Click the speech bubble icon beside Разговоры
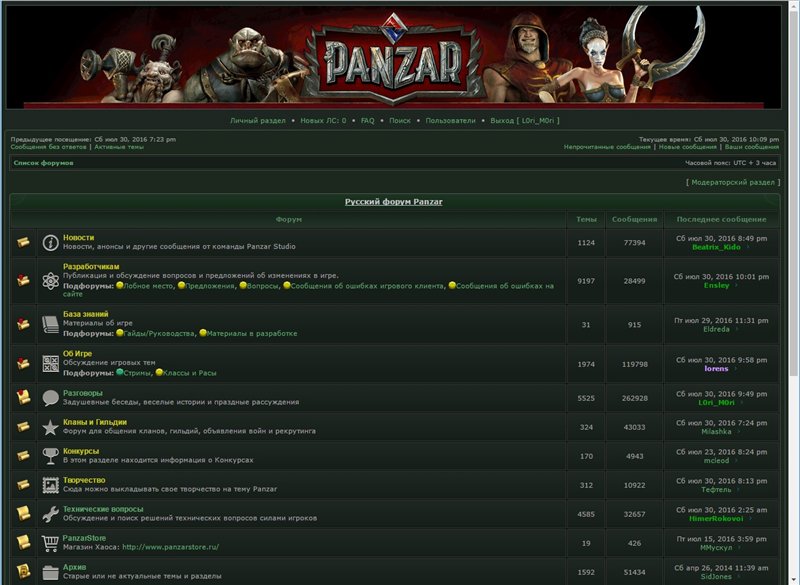This screenshot has height=585, width=800. (x=51, y=398)
